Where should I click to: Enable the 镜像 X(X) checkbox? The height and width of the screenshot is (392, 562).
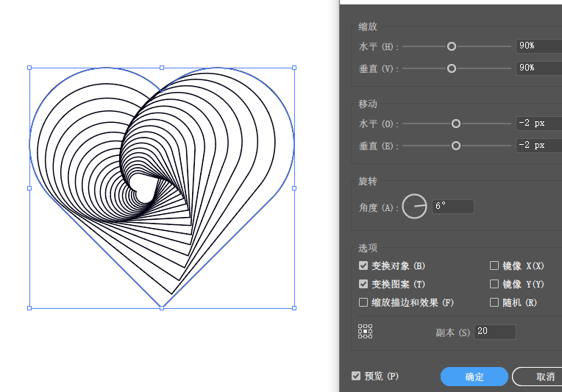(494, 266)
